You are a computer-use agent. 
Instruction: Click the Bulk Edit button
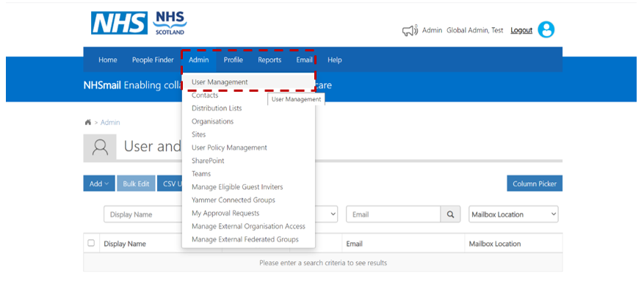point(136,183)
